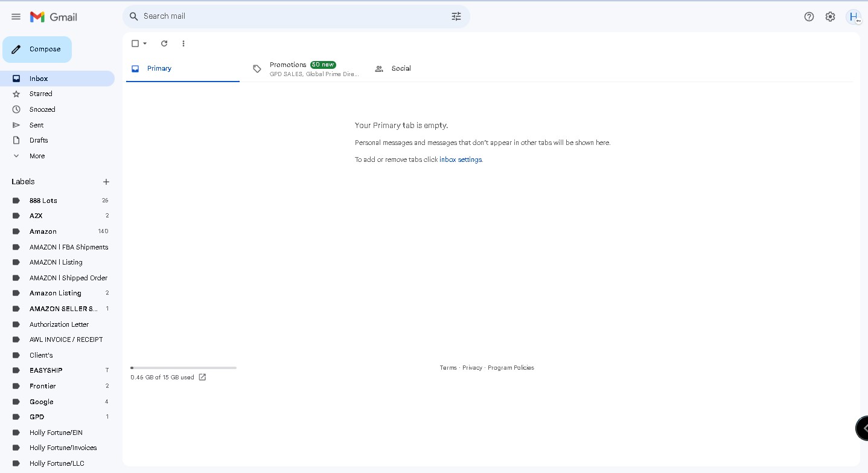Click the Snoozed clock icon
This screenshot has height=473, width=868.
click(x=16, y=109)
